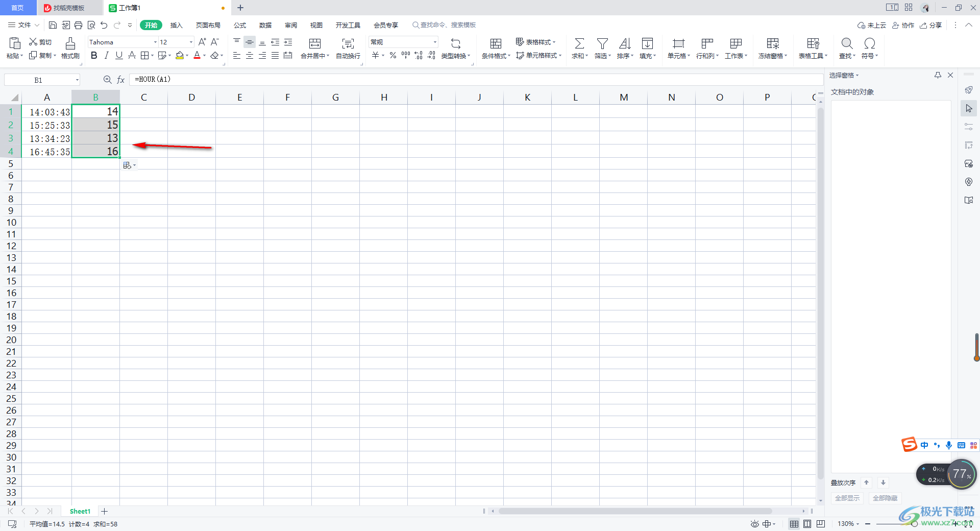Click the Print Preview icon
Image resolution: width=980 pixels, height=531 pixels.
click(91, 25)
